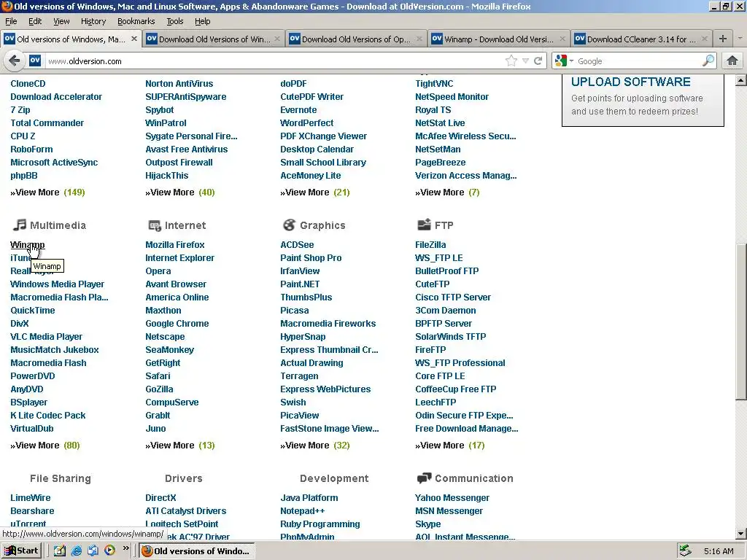The image size is (747, 560).
Task: Open the FileZilla link
Action: (x=430, y=245)
